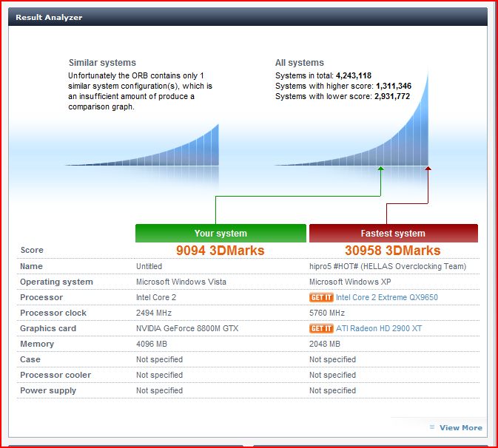Click the Similar systems distribution graph
The height and width of the screenshot is (448, 498).
point(142,145)
